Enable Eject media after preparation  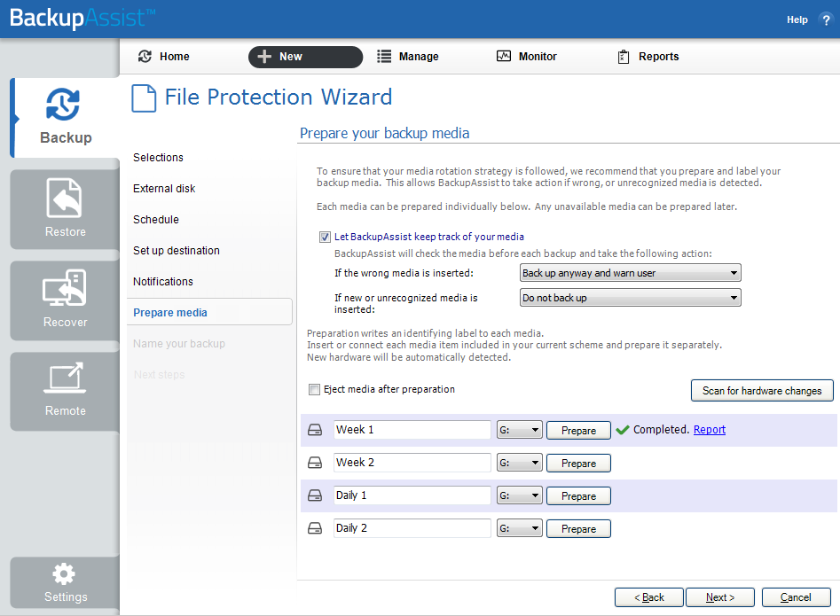[x=315, y=390]
